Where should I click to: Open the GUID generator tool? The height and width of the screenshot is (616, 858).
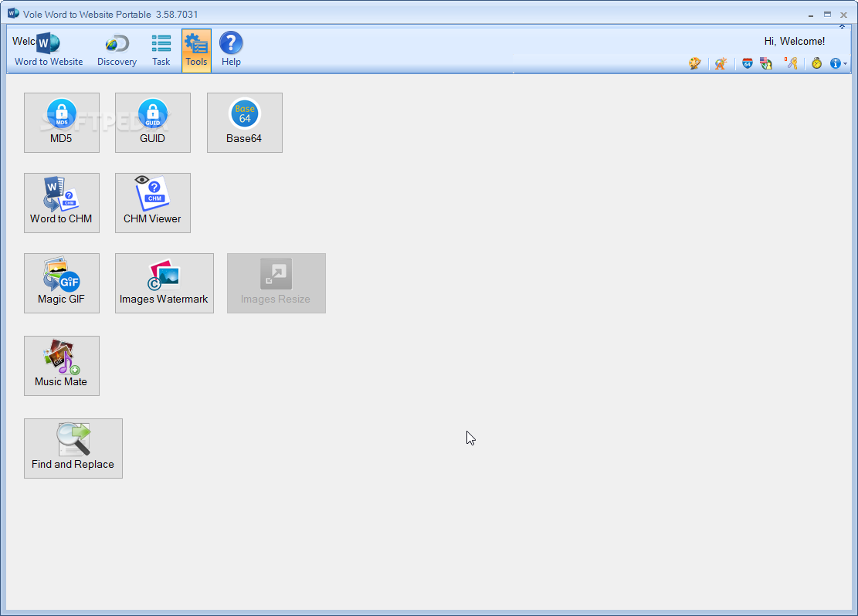[153, 123]
